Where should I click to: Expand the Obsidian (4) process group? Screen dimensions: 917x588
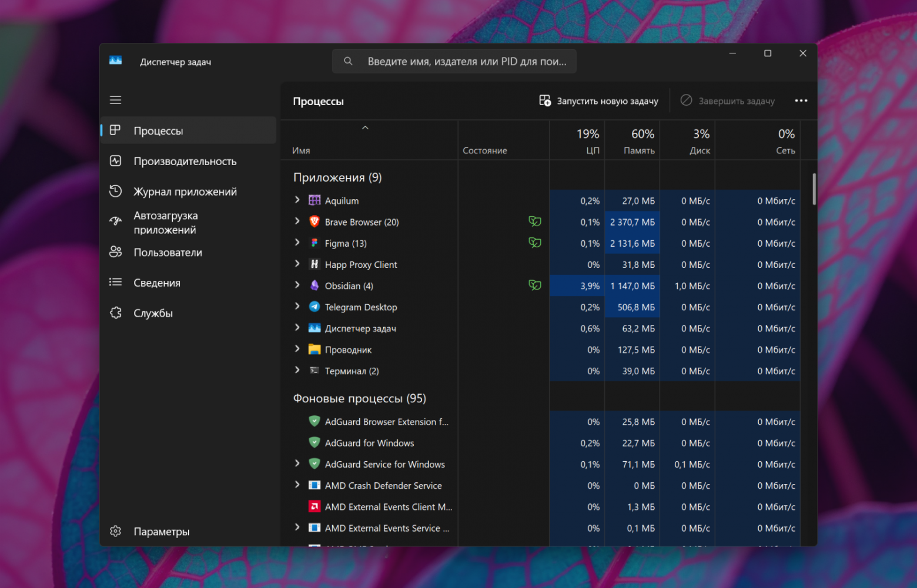click(297, 285)
